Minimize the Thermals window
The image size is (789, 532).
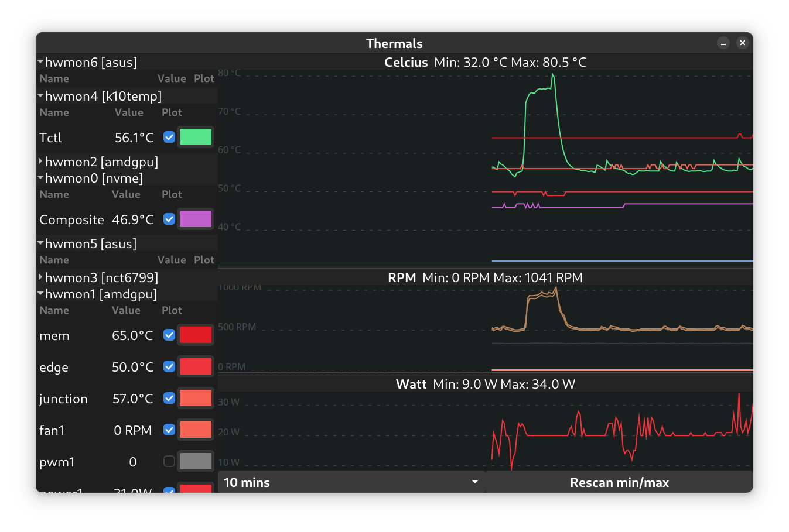pos(723,43)
